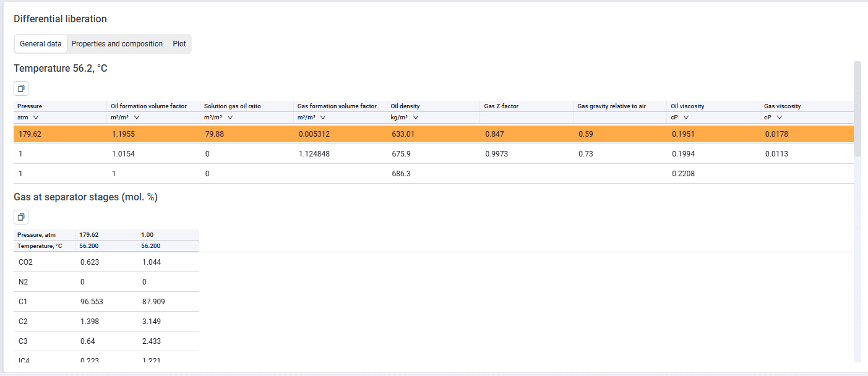Change Oil formation volume factor unit
Screen dimensions: 868x376
click(x=136, y=117)
